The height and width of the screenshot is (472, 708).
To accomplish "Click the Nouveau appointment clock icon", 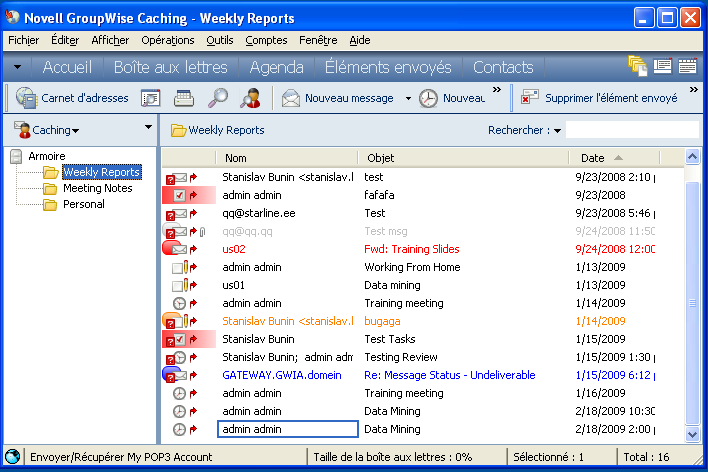I will pyautogui.click(x=428, y=98).
